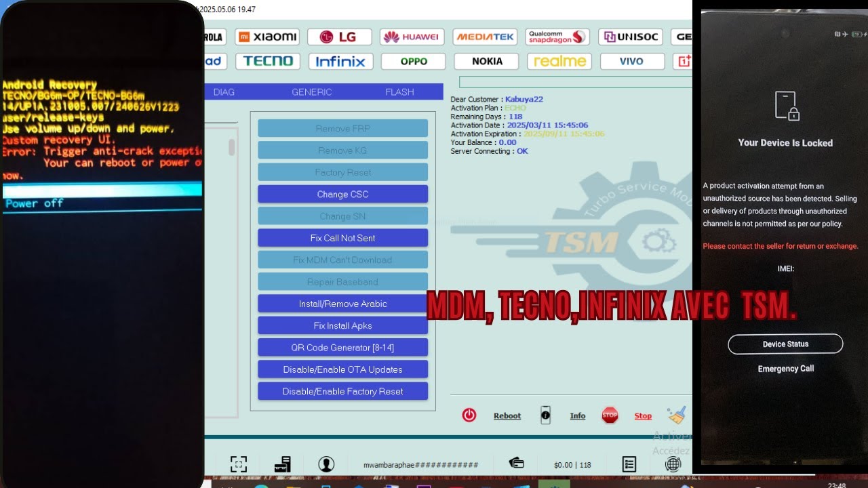Click the mwambaraphae username text
This screenshot has height=488, width=868.
(421, 465)
